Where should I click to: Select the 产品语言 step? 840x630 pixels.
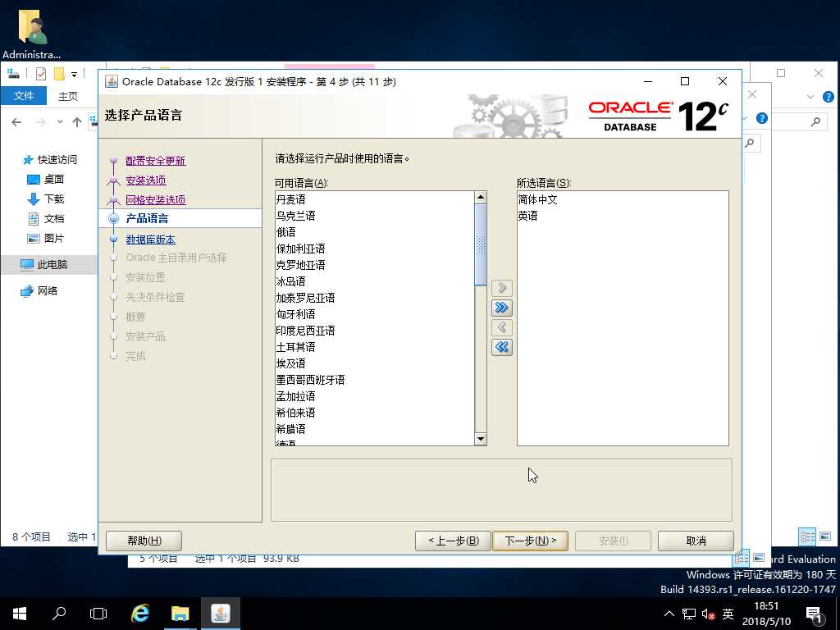(147, 218)
